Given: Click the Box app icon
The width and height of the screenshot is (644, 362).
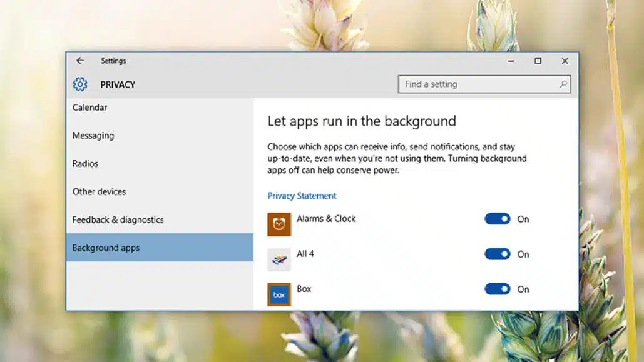Looking at the screenshot, I should click(x=279, y=293).
